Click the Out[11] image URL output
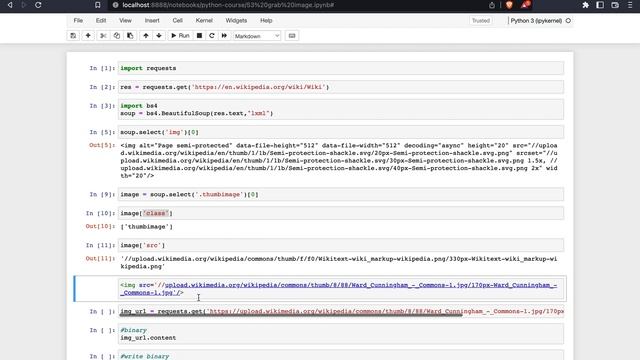This screenshot has width=640, height=360. click(339, 262)
